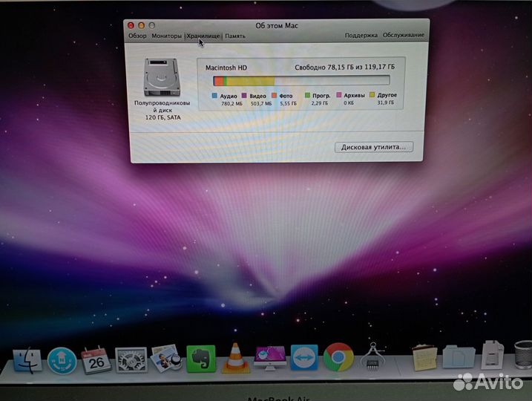Click the 2,29 ГБ apps size value
The image size is (532, 401).
coord(320,102)
